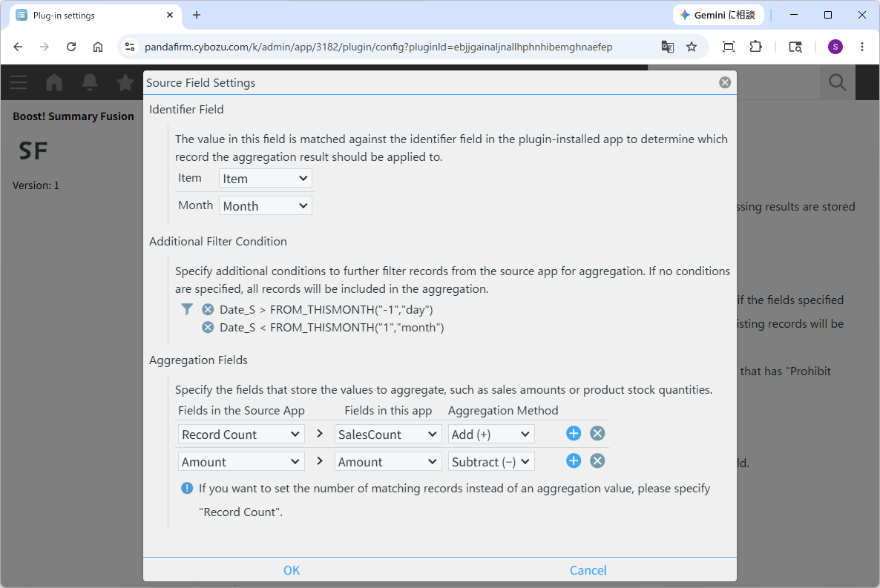Change the SalesCount destination field dropdown

(x=387, y=435)
